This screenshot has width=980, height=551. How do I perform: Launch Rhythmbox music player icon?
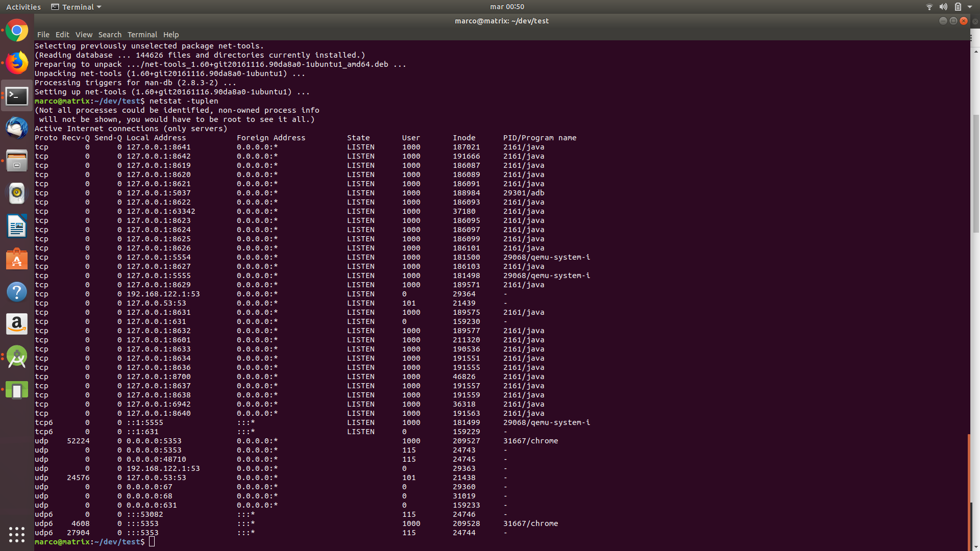[x=17, y=193]
